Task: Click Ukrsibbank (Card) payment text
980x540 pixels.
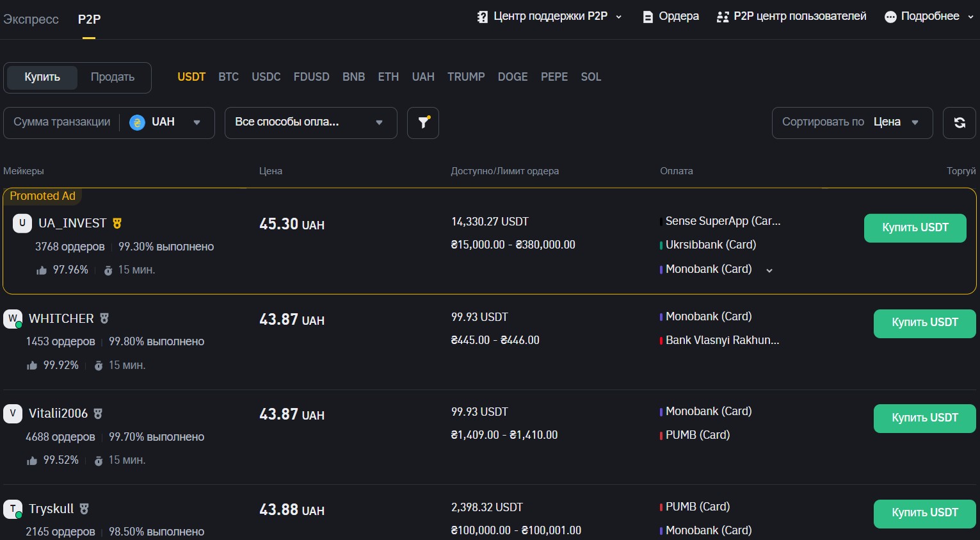Action: tap(711, 245)
